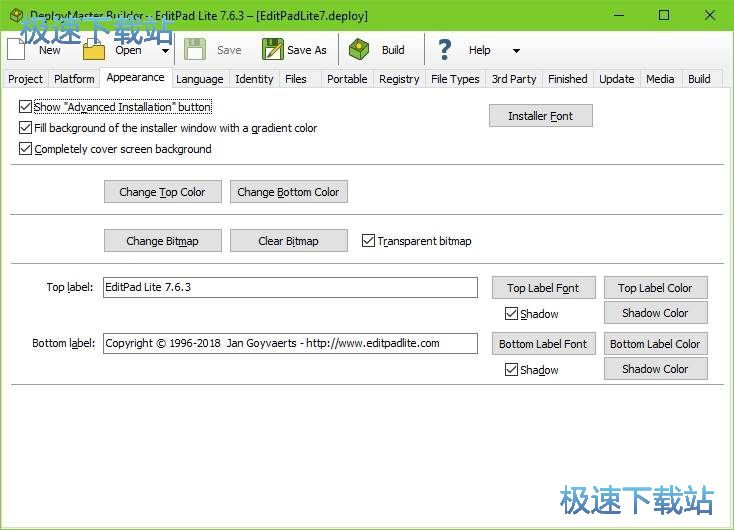
Task: Open the 3rd Party tab
Action: coord(514,79)
